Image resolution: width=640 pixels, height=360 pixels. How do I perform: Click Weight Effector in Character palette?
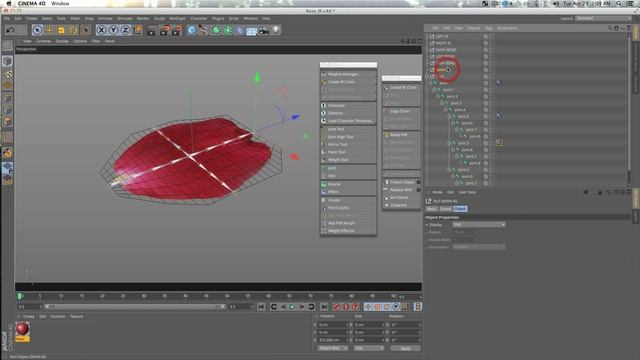coord(348,231)
